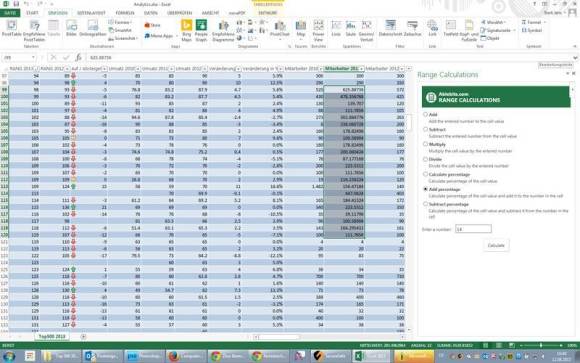Screen dimensions: 580x363
Task: Insert a Textfeld text box
Action: point(451,29)
